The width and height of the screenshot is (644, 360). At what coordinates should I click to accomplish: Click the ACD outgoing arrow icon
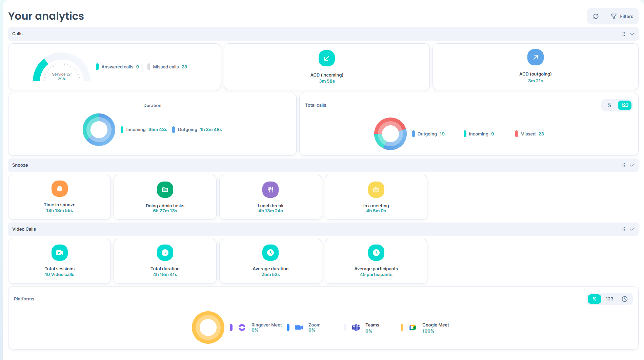(x=536, y=57)
